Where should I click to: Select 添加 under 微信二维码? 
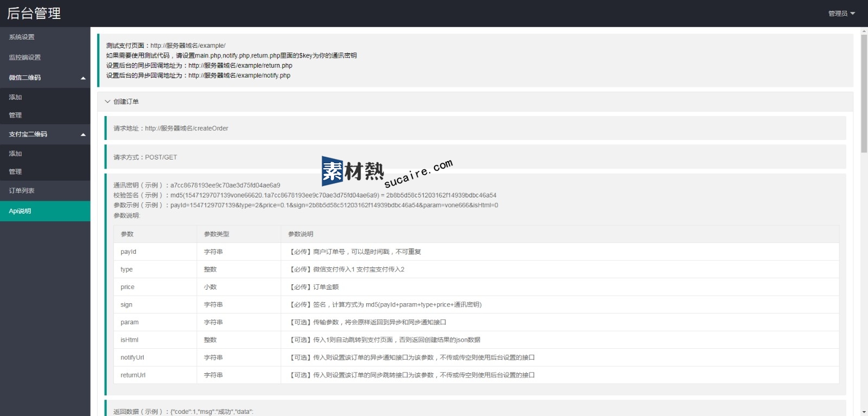45,97
